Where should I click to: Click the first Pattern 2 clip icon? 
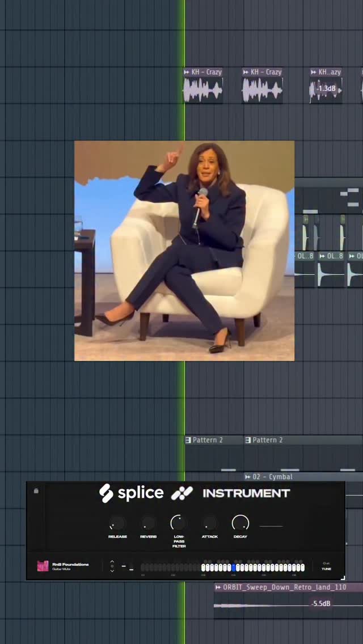pos(188,440)
